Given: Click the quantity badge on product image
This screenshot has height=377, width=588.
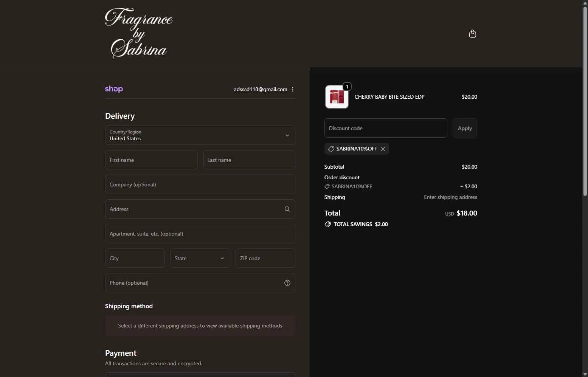Looking at the screenshot, I should [x=347, y=87].
